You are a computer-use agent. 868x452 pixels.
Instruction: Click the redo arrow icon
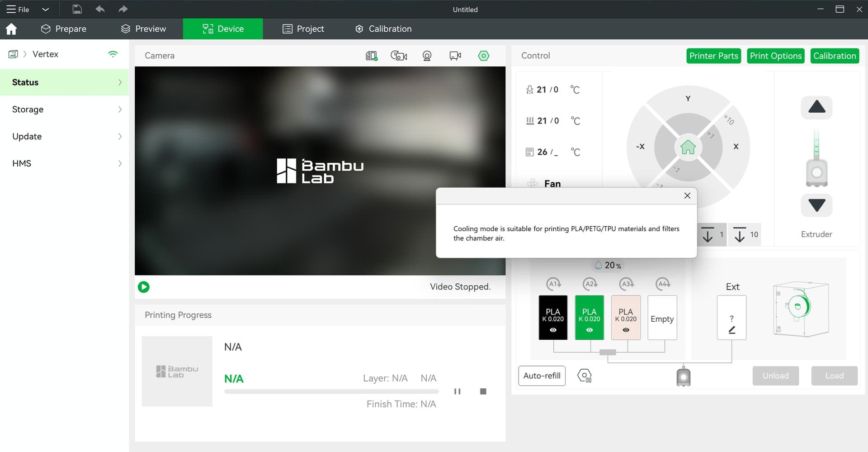123,9
